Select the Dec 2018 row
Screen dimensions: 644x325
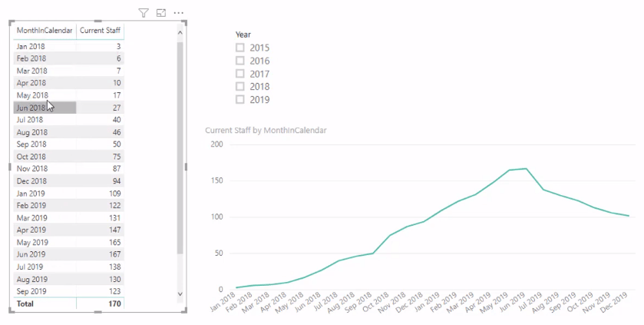point(68,181)
